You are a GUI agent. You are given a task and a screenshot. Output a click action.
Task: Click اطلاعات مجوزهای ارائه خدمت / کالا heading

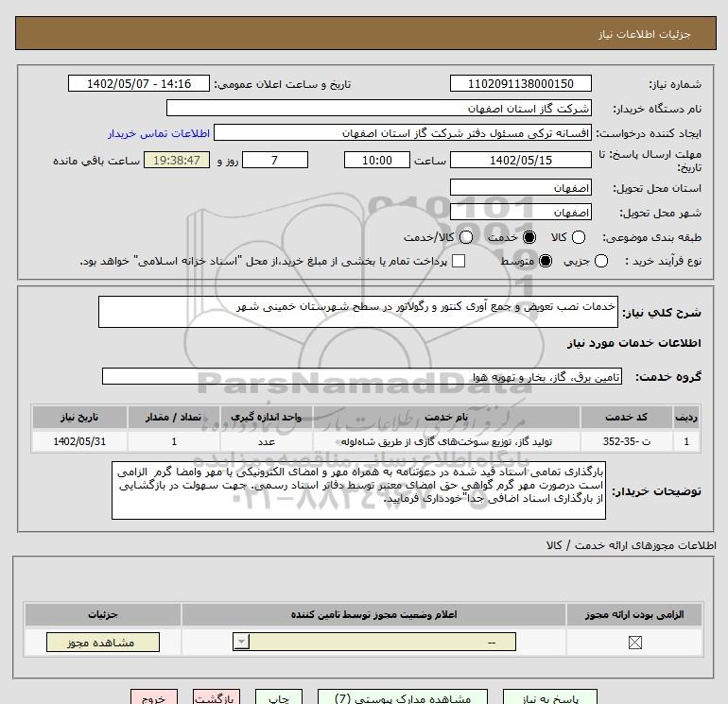point(631,545)
